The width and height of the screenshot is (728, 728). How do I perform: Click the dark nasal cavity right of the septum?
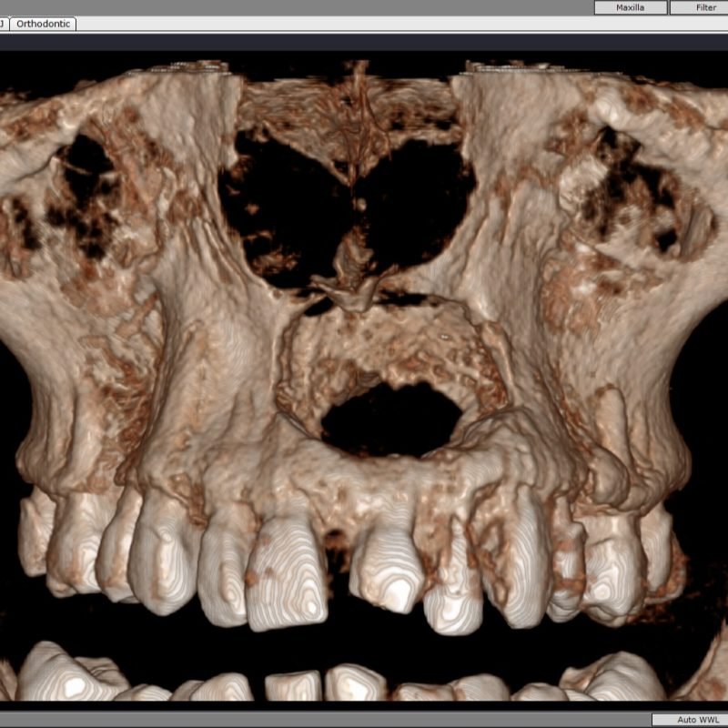(419, 209)
